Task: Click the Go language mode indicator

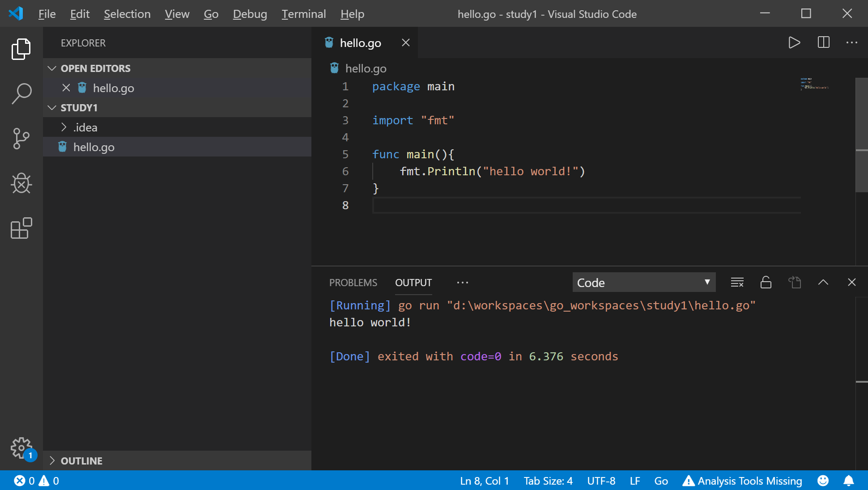Action: click(661, 481)
